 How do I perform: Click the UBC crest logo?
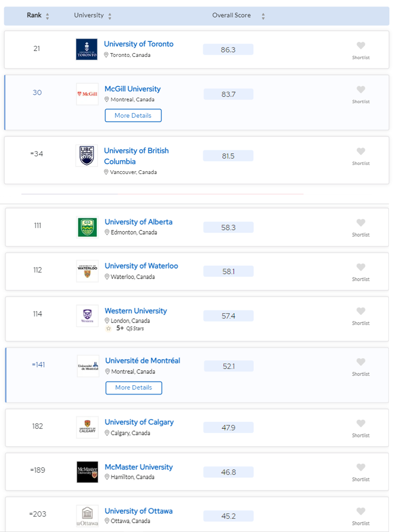pos(87,156)
